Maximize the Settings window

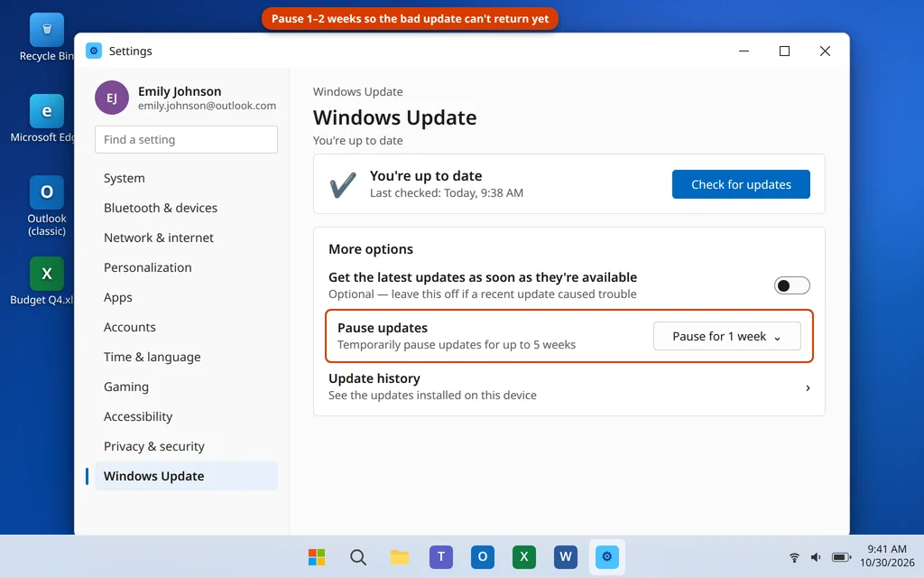point(784,51)
